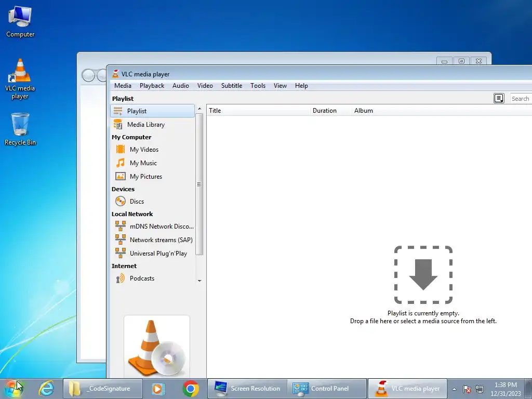This screenshot has width=532, height=399.
Task: Open the Video menu
Action: coord(205,86)
